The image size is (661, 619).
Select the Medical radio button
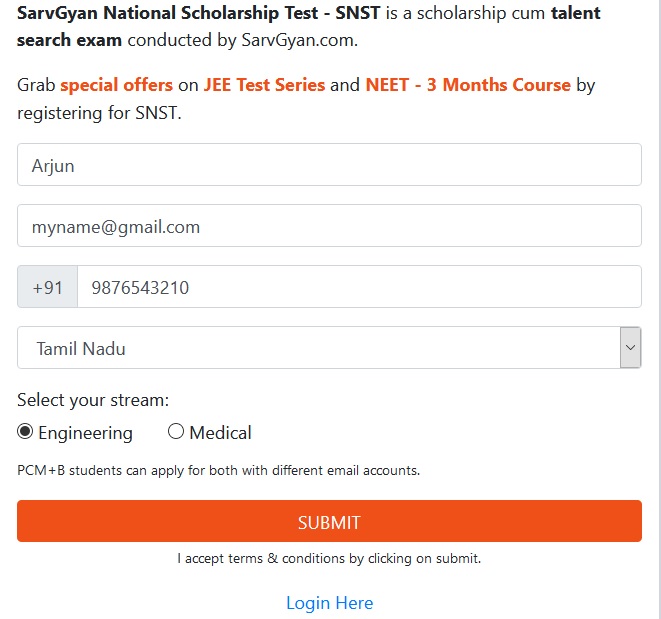[x=176, y=432]
